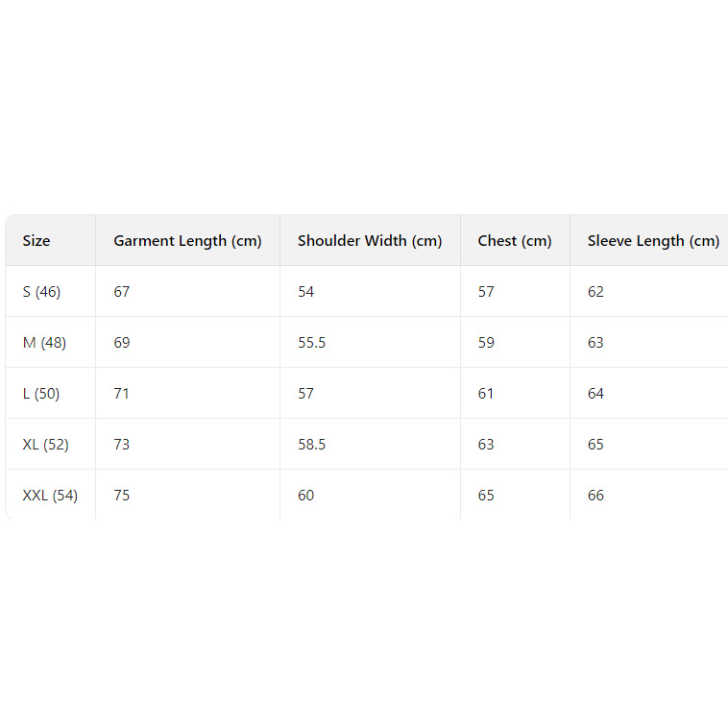Click garment length value 71
Image resolution: width=728 pixels, height=728 pixels.
point(122,394)
